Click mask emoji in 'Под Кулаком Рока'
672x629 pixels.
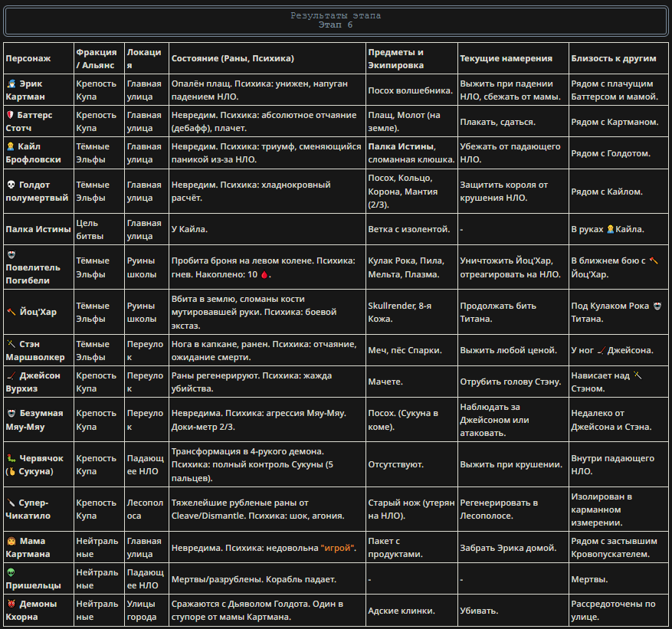coord(657,306)
